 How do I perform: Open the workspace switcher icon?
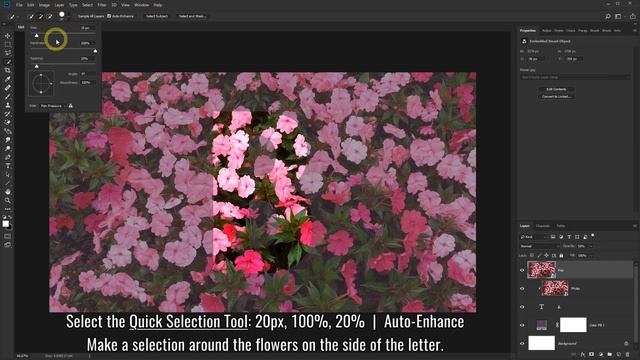618,16
